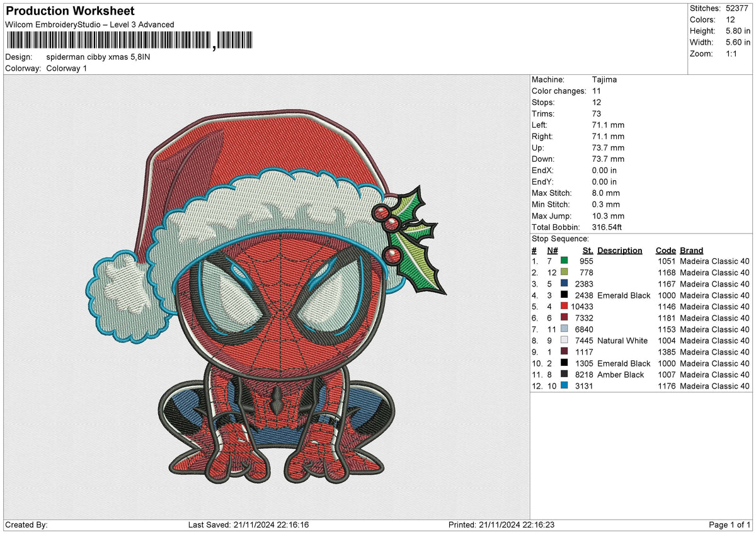Click the dark blue swatch in row 3

tap(564, 283)
